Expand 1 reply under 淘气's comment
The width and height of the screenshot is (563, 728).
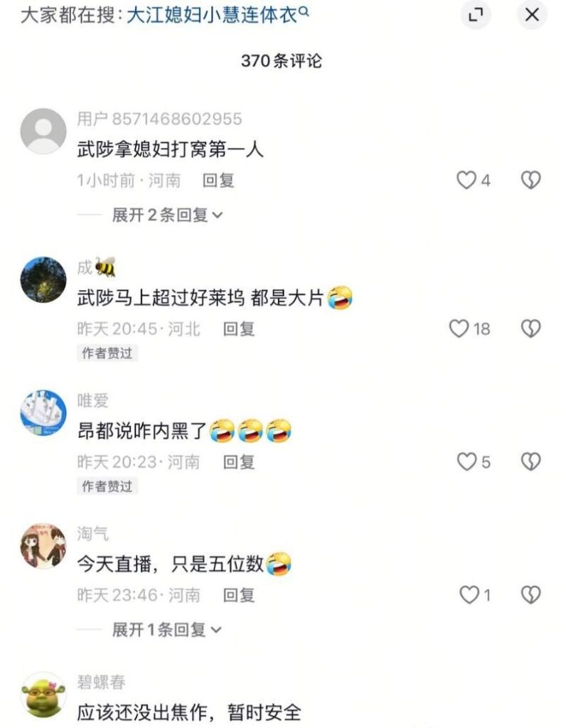pyautogui.click(x=166, y=630)
